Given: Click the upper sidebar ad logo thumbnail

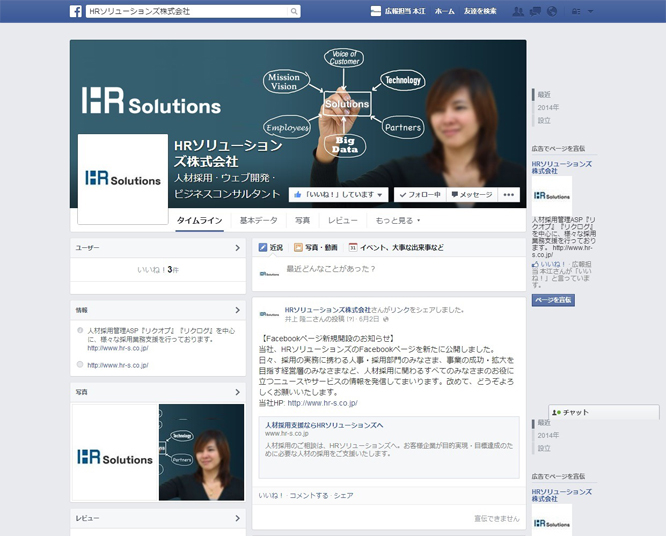Looking at the screenshot, I should [x=552, y=196].
